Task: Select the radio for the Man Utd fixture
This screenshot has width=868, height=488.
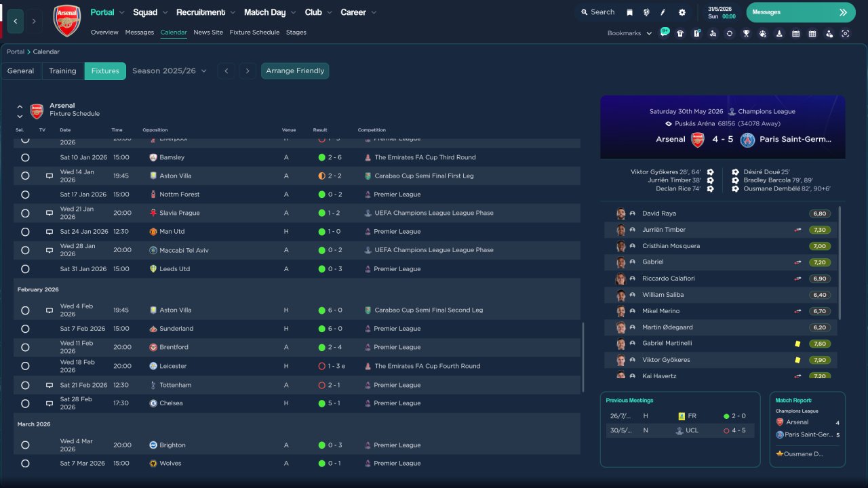Action: click(25, 232)
